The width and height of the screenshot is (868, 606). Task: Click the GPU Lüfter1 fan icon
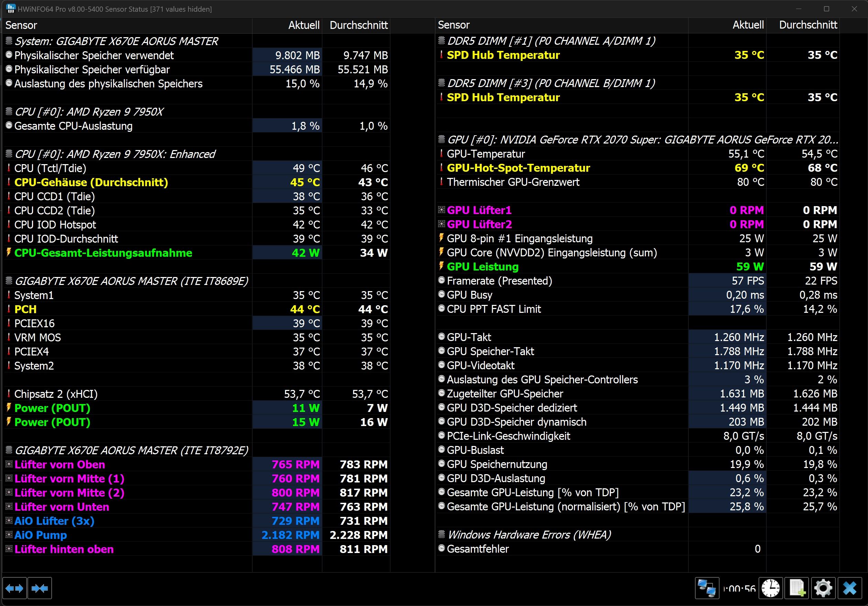tap(441, 210)
